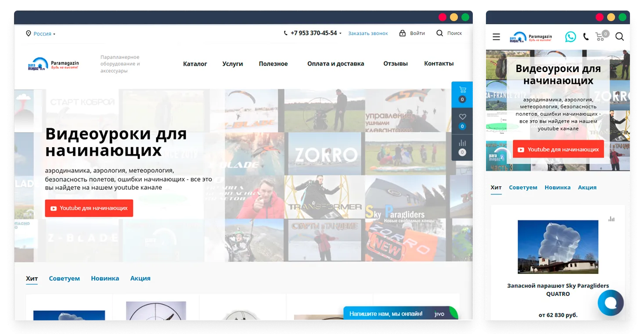Select the Советуем tab on desktop
This screenshot has width=644, height=334.
point(64,279)
